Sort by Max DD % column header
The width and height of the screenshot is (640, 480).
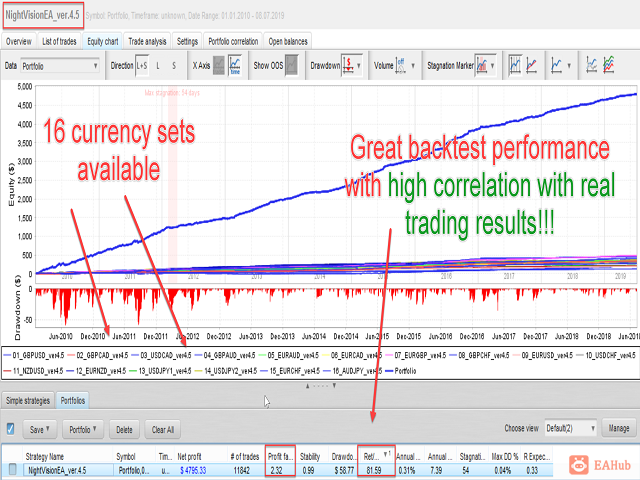point(505,456)
